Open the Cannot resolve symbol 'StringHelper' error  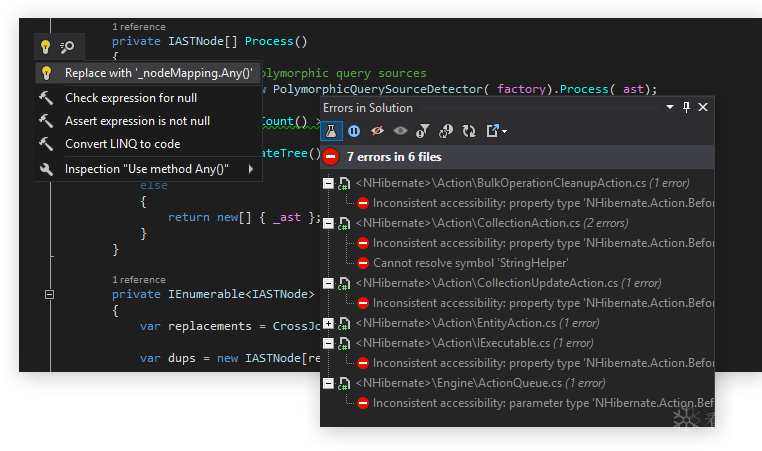(x=456, y=263)
